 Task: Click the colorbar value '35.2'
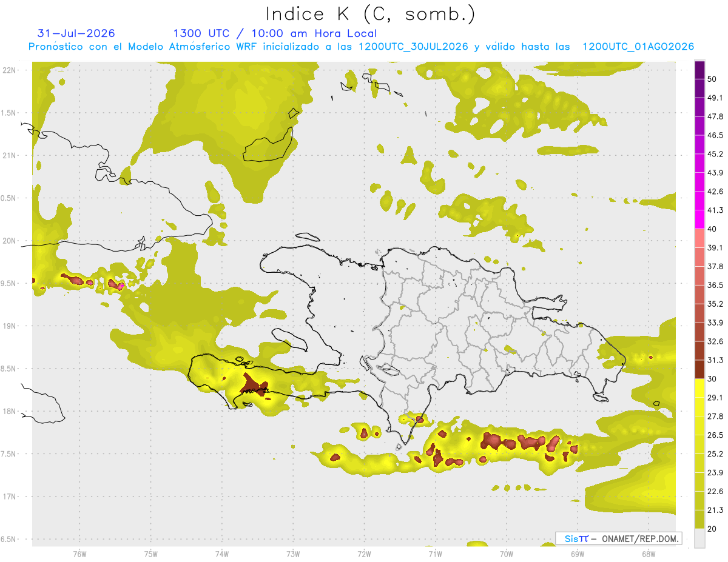pyautogui.click(x=715, y=304)
